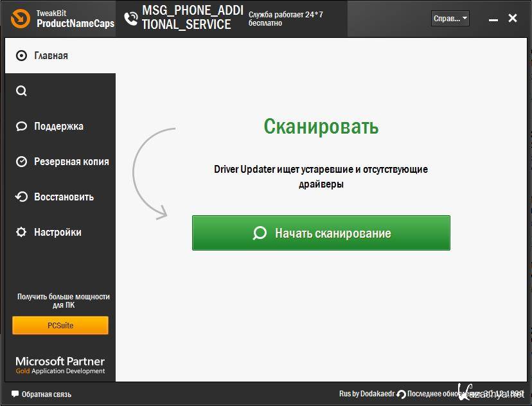Click the Microsoft Partner logo

60,366
